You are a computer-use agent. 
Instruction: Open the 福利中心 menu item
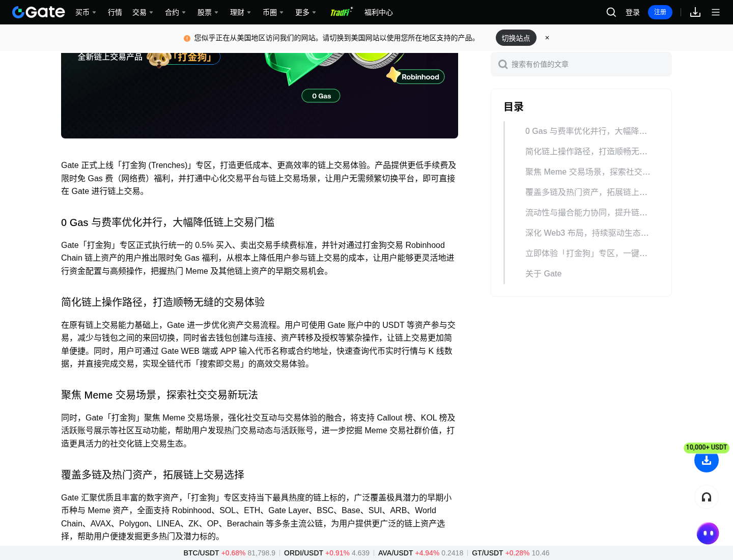379,12
